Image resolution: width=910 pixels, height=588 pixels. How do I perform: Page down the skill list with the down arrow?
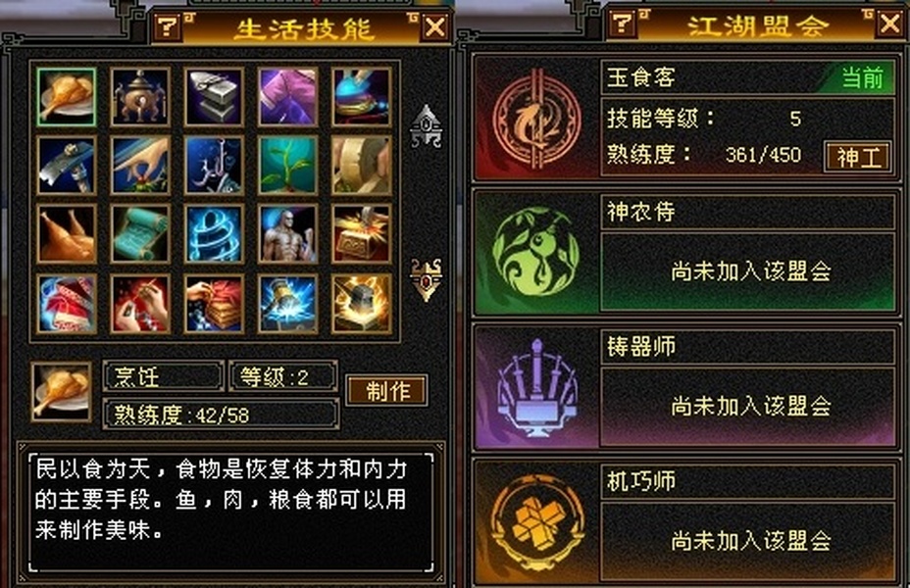point(427,279)
